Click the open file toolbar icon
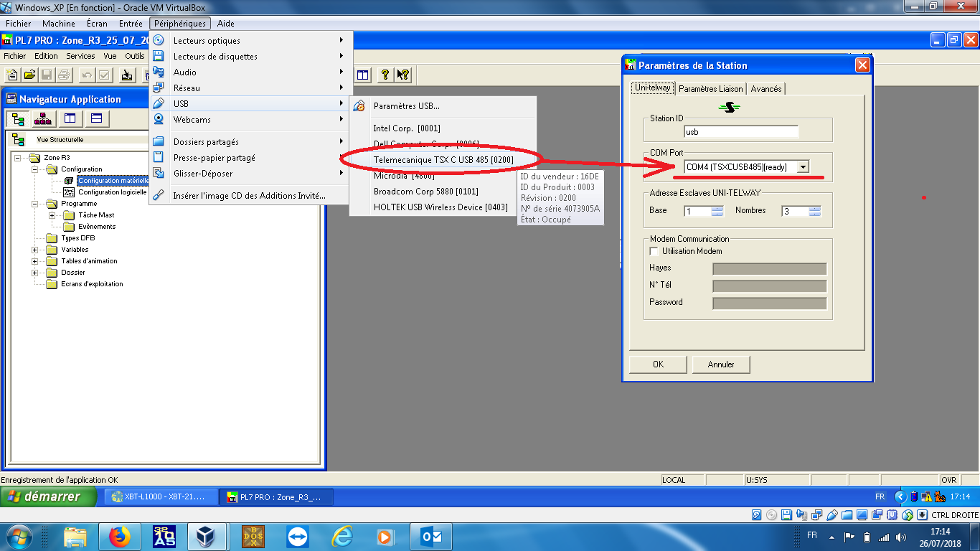Viewport: 980px width, 551px height. 29,75
